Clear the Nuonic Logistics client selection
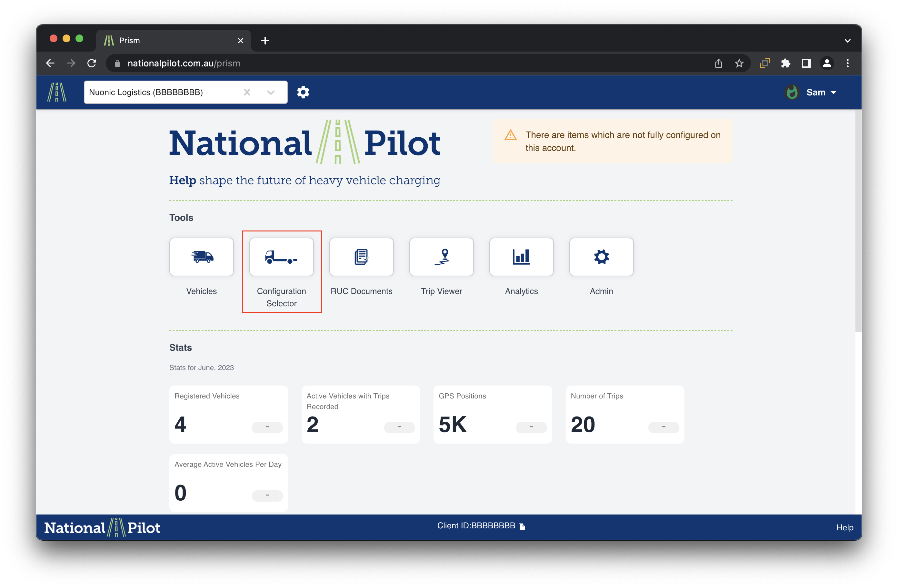Viewport: 898px width, 588px height. tap(247, 92)
